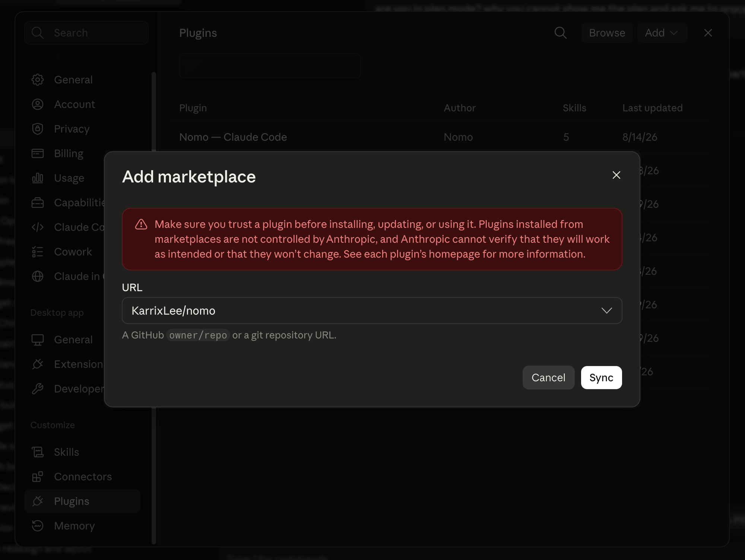Open the Add dropdown in Plugins header
The width and height of the screenshot is (745, 560).
[662, 33]
